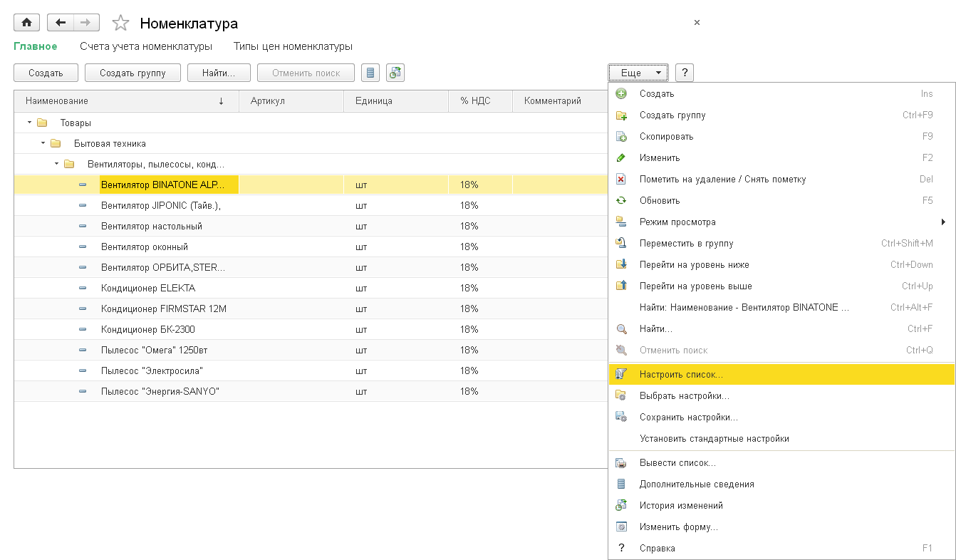Select row Вентилятор оконный
Screen dimensions: 956x560
[x=311, y=247]
